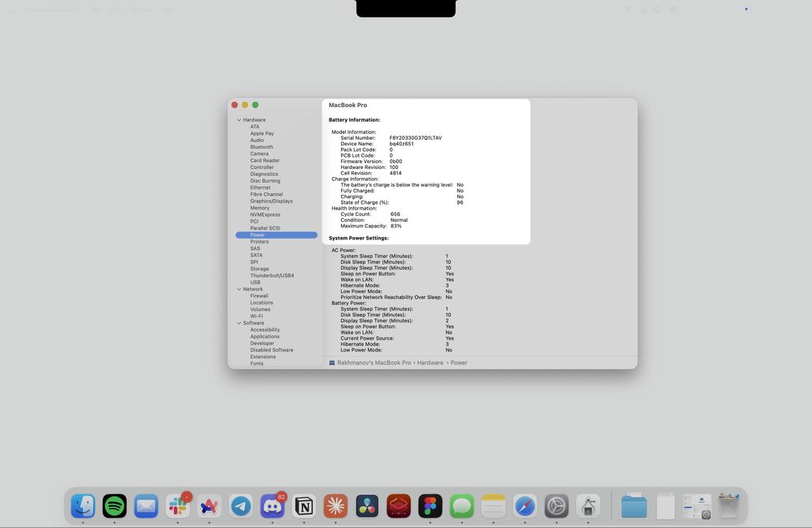Click Power in the path bar
812x528 pixels.
pos(459,363)
